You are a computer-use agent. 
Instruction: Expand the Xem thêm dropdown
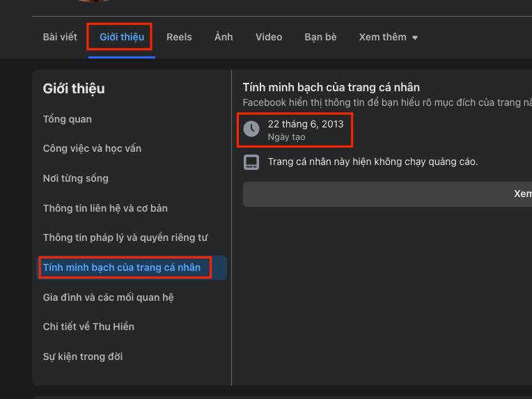(388, 37)
